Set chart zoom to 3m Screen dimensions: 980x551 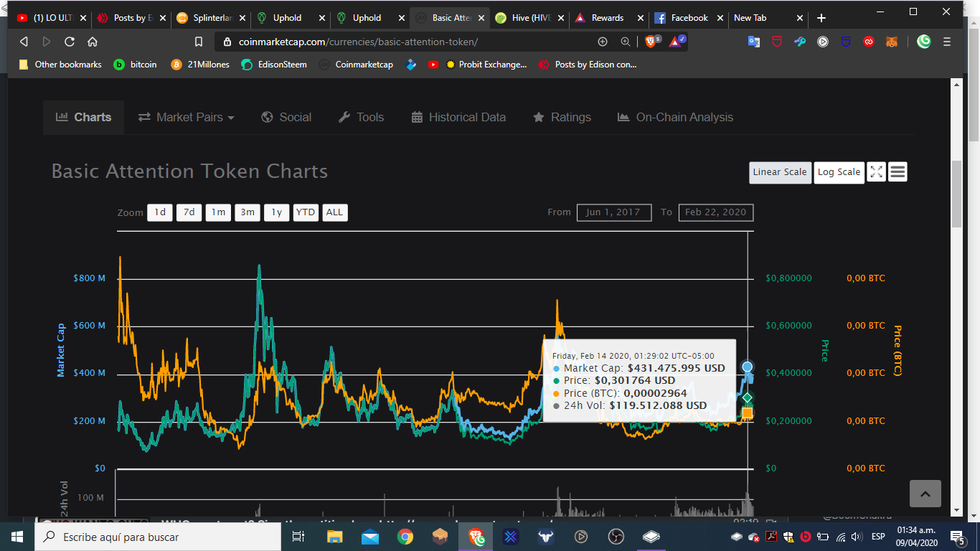pos(248,212)
